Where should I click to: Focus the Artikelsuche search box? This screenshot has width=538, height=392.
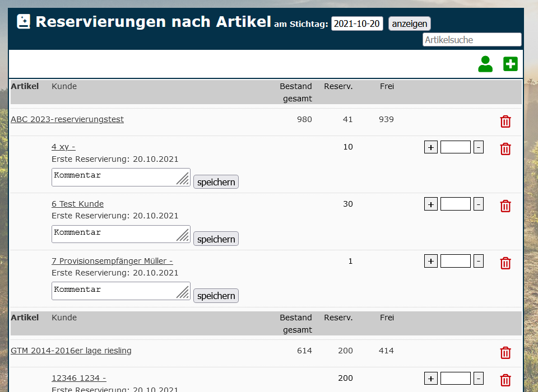471,40
